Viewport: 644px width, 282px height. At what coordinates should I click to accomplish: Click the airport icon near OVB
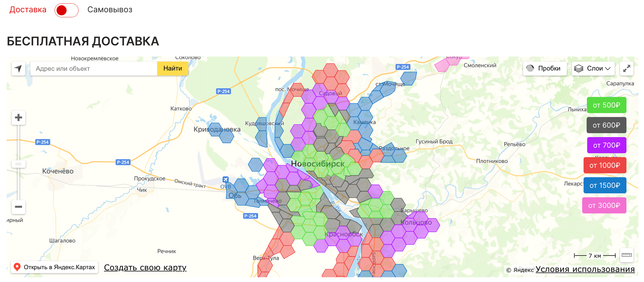point(226,179)
